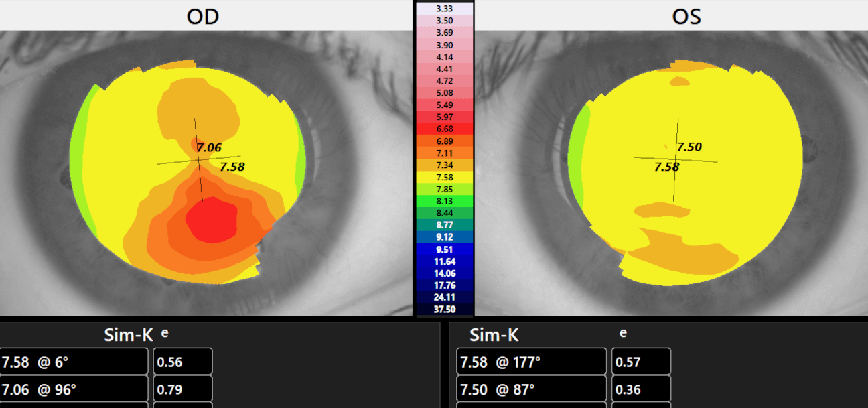Click the OS eccentricity field 0.36
The height and width of the screenshot is (408, 868).
coord(641,389)
